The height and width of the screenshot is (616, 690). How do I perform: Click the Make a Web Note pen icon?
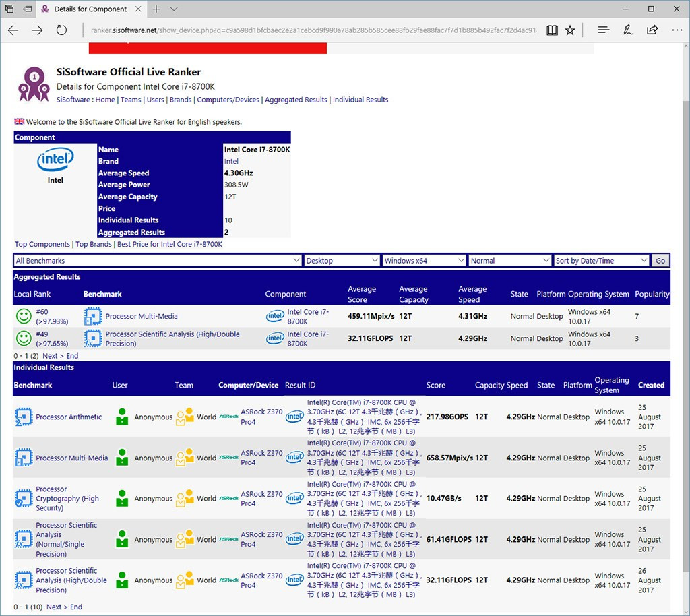coord(627,30)
